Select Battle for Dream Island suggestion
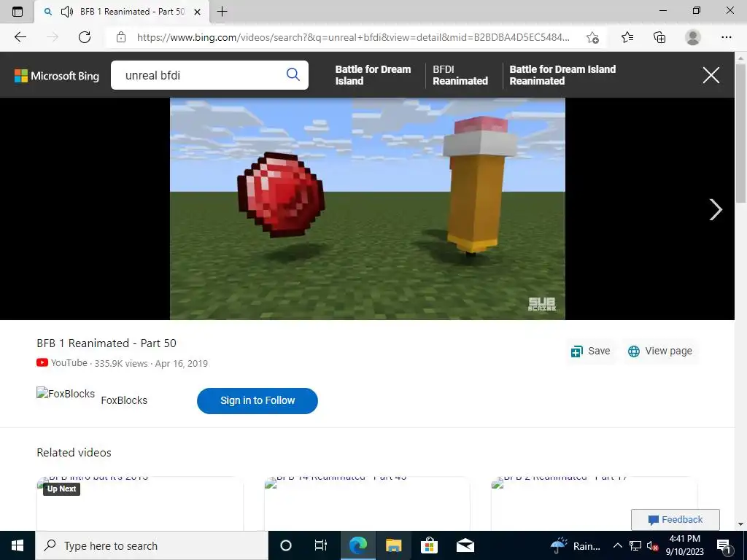Screen dimensions: 747x560 coord(373,75)
